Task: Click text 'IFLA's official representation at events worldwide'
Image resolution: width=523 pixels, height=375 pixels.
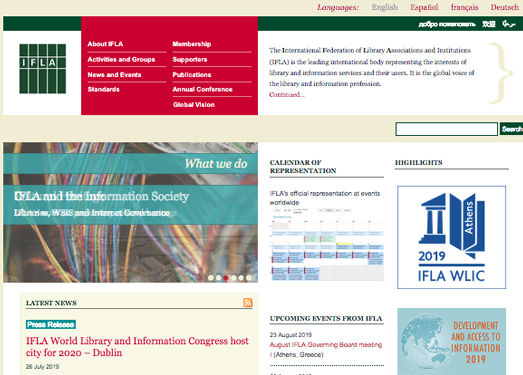Action: click(x=325, y=198)
